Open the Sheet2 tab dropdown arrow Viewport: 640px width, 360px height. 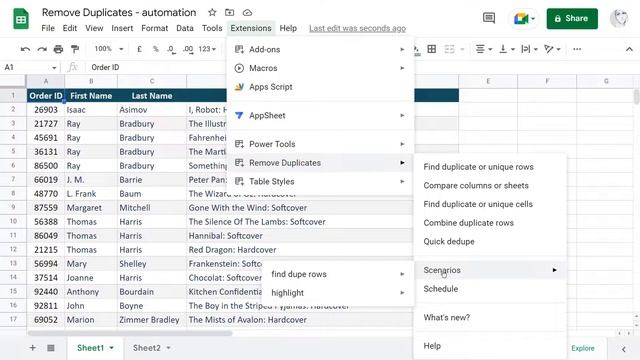[x=168, y=348]
